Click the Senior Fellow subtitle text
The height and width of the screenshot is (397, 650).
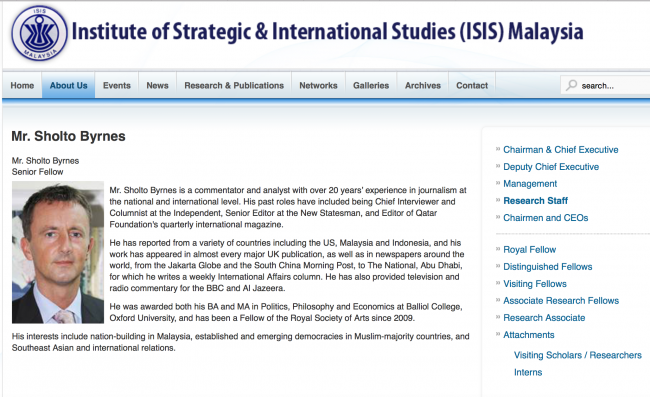37,172
